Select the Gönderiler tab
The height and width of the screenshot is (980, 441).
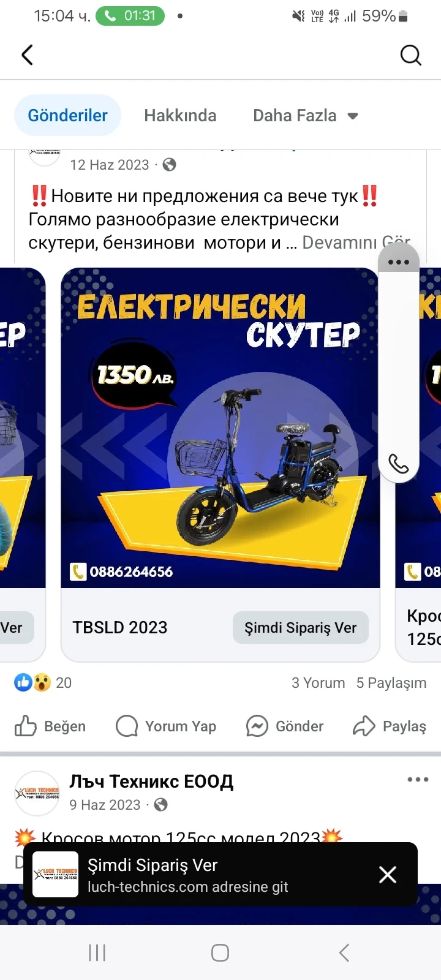(x=67, y=115)
